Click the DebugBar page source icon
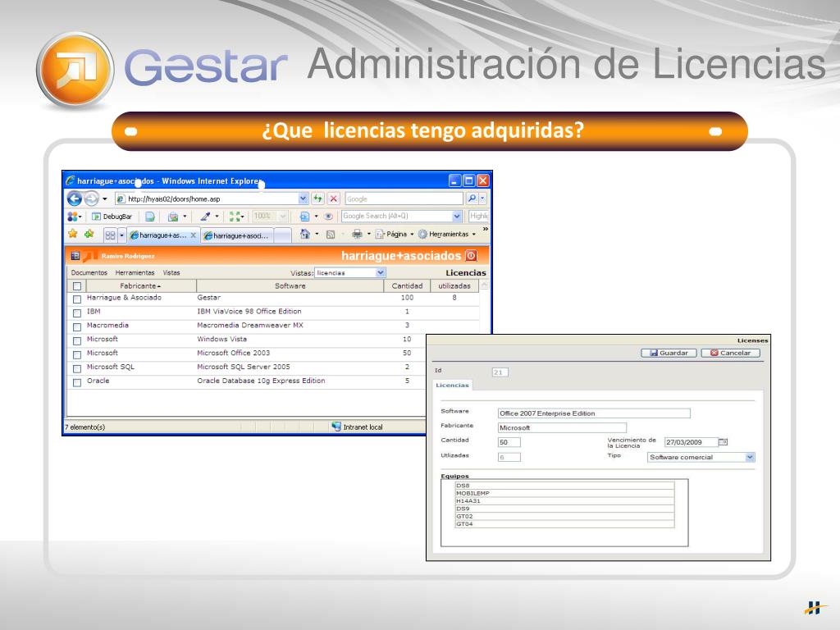Screen dimensions: 840x630 304,217
